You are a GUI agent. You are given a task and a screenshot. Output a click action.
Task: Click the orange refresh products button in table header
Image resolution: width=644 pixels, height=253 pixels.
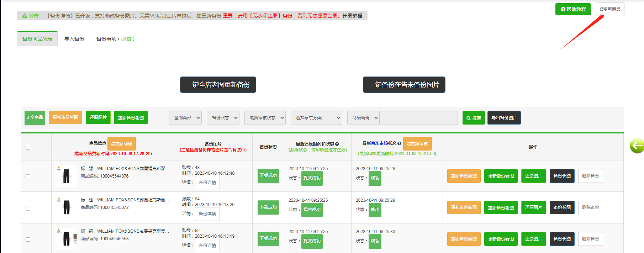click(x=121, y=144)
